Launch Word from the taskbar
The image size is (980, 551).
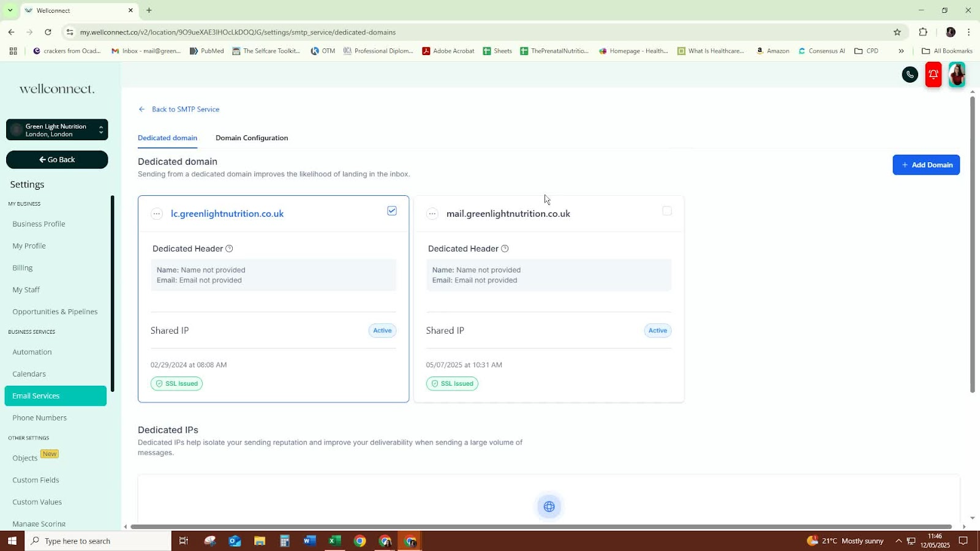(x=309, y=541)
